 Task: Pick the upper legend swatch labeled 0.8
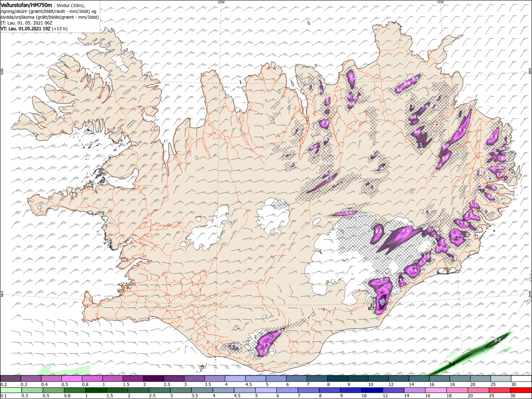pos(92,379)
